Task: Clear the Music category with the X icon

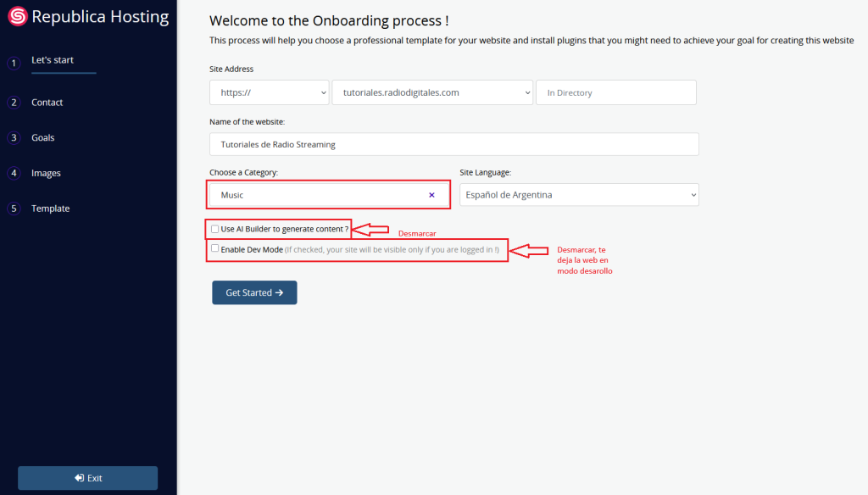Action: coord(431,195)
